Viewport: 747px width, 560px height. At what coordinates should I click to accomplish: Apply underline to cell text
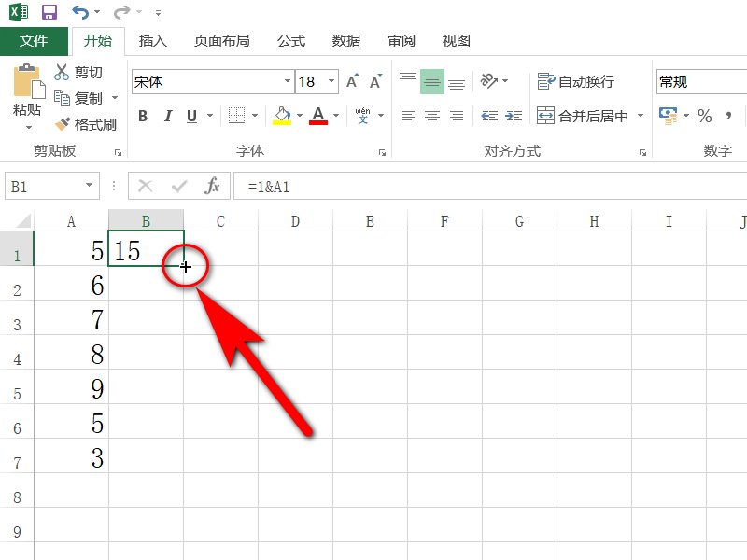click(x=192, y=115)
